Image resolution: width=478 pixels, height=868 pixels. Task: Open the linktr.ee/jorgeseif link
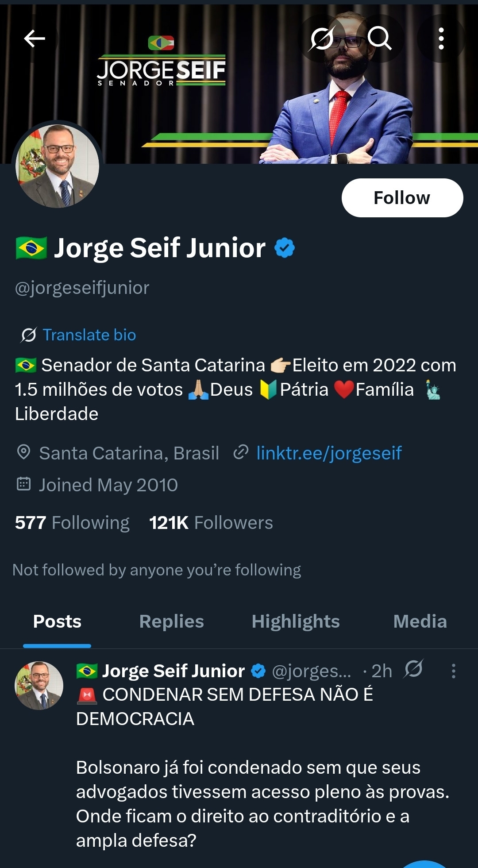click(329, 453)
